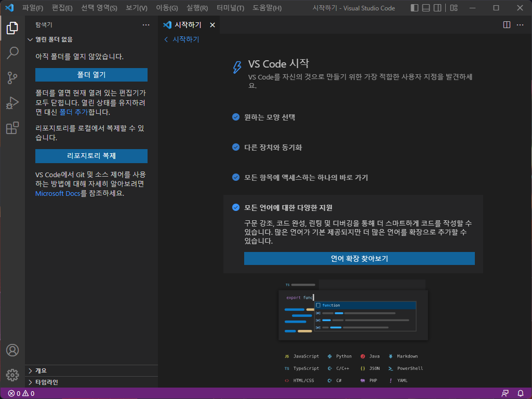The width and height of the screenshot is (532, 399).
Task: Open the 보기(V) menu
Action: point(137,8)
